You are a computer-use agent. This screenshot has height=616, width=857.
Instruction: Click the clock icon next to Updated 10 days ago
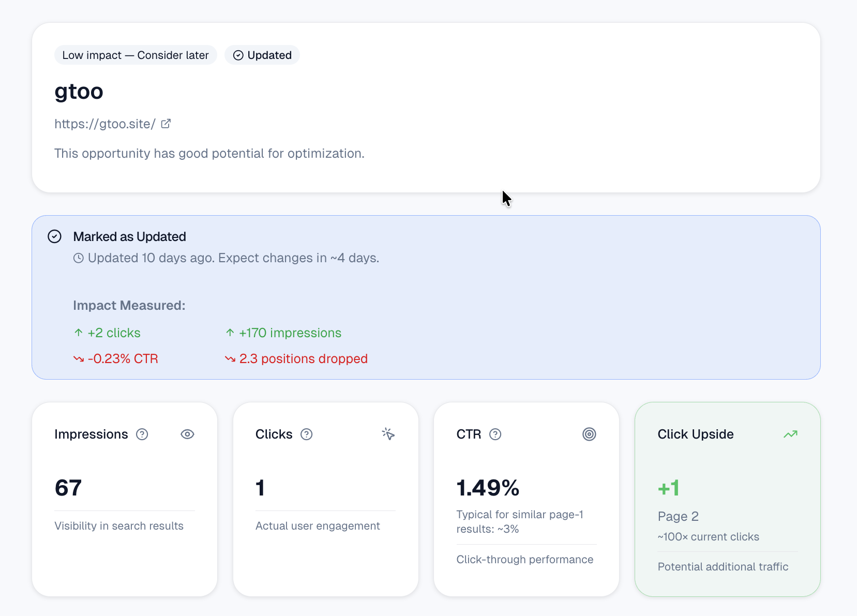(78, 258)
